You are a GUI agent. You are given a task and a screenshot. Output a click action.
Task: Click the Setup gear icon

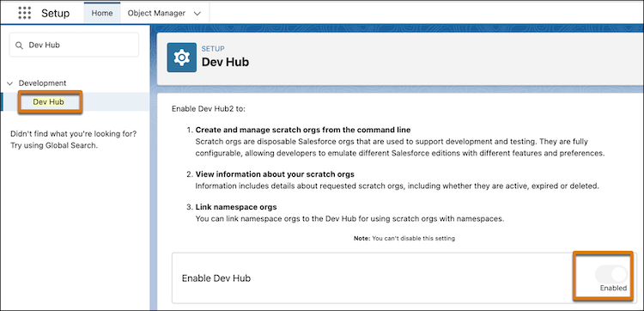(181, 58)
